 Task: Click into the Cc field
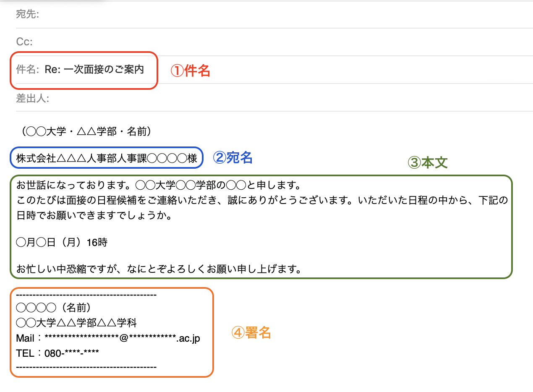(252, 42)
